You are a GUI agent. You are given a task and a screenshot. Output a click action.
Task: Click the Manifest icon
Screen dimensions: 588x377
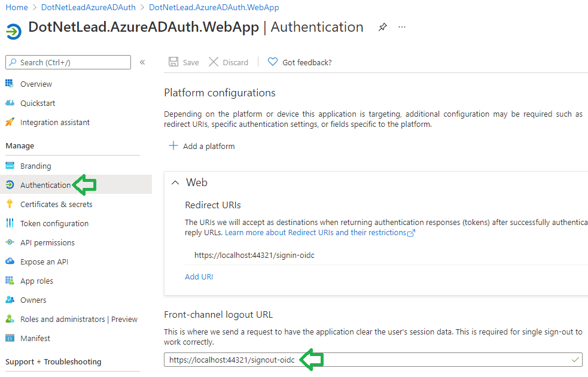click(x=10, y=338)
